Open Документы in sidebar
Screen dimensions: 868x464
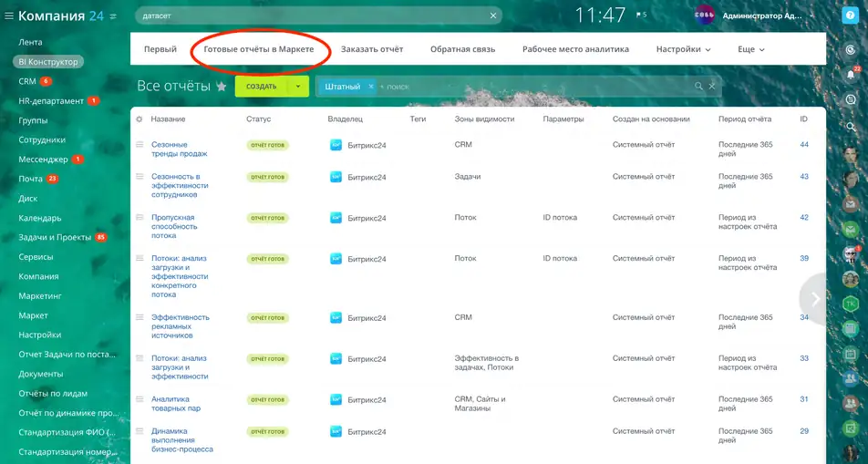pos(41,374)
